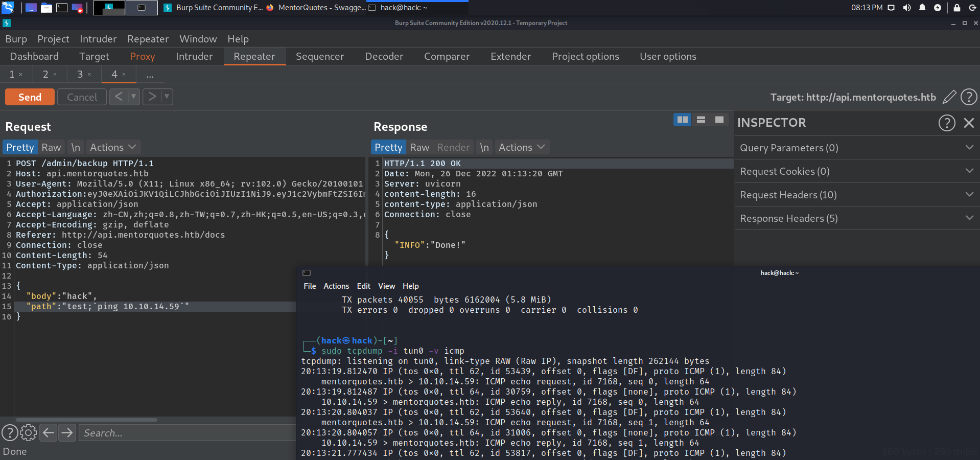The height and width of the screenshot is (460, 980).
Task: Switch response view to Render
Action: [x=453, y=147]
